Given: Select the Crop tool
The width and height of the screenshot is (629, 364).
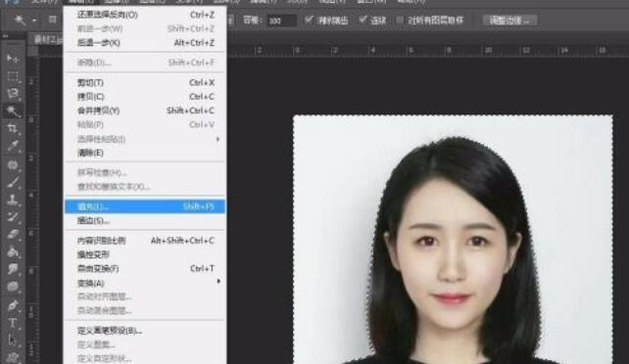Looking at the screenshot, I should coord(13,129).
